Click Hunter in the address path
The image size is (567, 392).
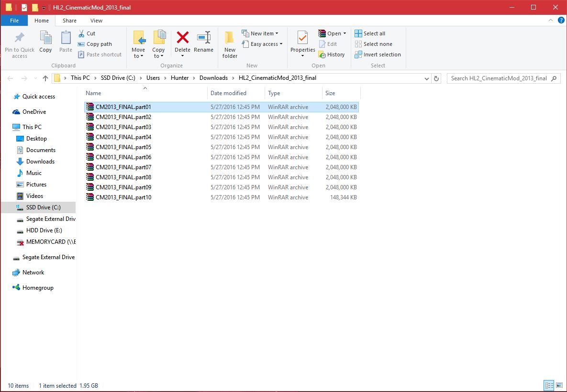pos(180,78)
